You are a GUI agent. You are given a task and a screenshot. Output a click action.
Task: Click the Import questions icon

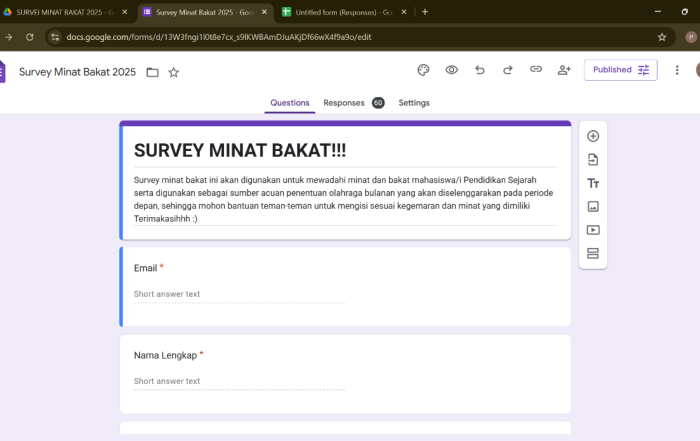pyautogui.click(x=593, y=160)
